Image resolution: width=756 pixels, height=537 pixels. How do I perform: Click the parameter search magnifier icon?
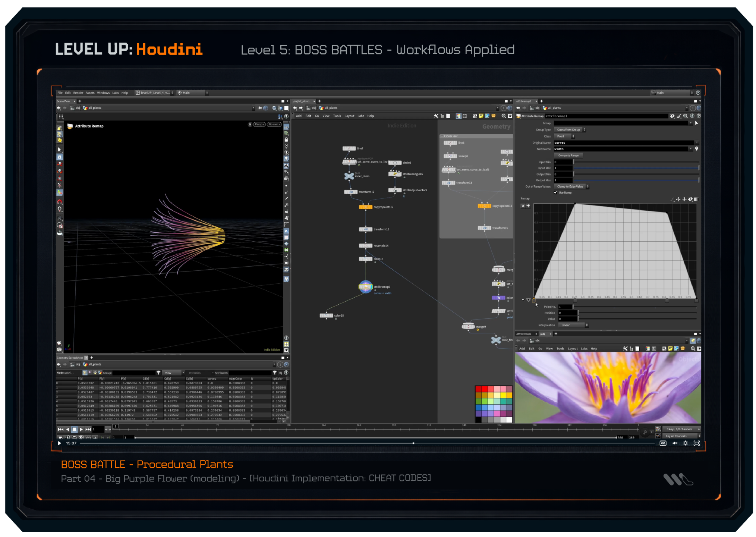click(685, 116)
